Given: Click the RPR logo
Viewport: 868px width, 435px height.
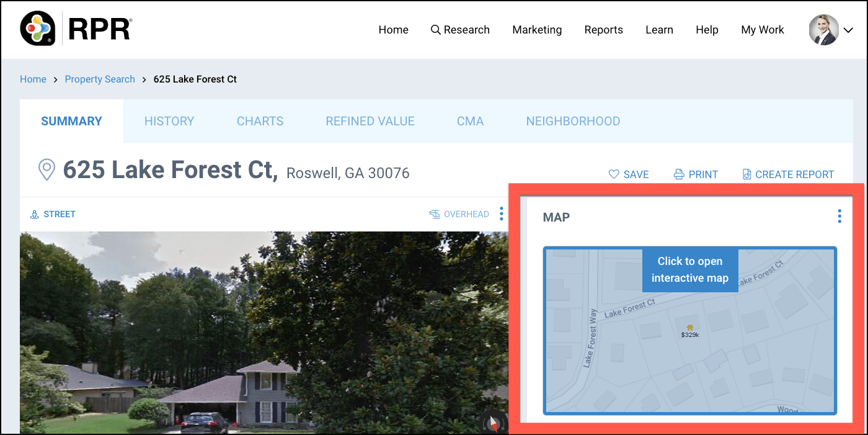Looking at the screenshot, I should 76,29.
